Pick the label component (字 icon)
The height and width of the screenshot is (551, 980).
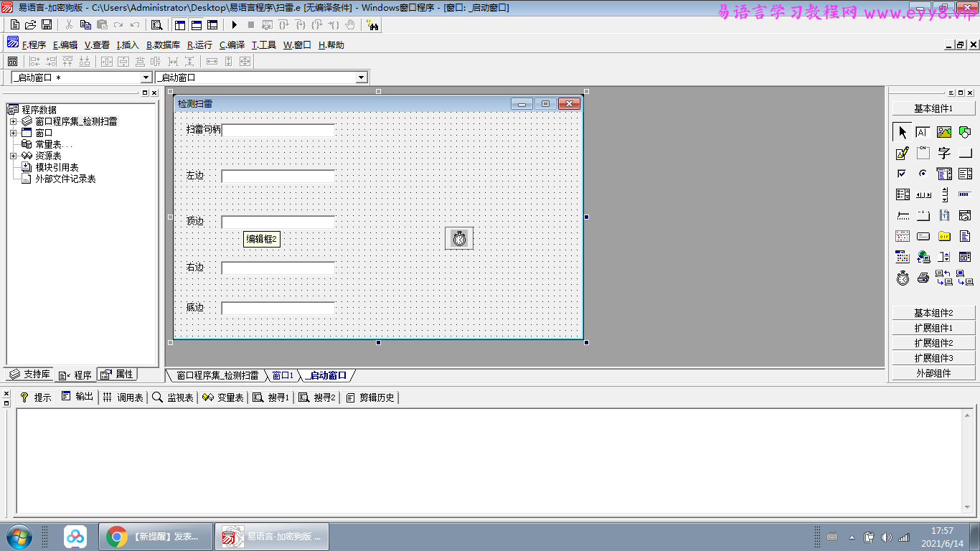point(944,153)
